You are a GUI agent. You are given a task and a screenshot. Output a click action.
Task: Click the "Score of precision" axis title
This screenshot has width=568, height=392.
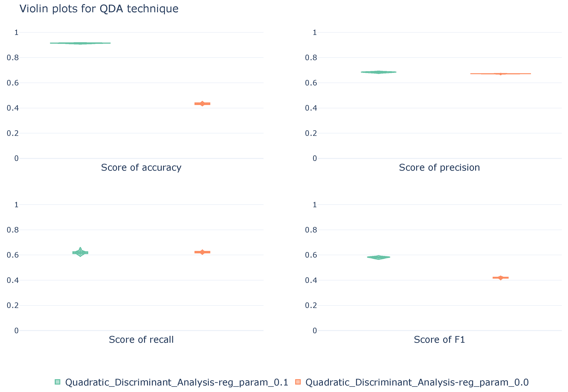coord(439,167)
